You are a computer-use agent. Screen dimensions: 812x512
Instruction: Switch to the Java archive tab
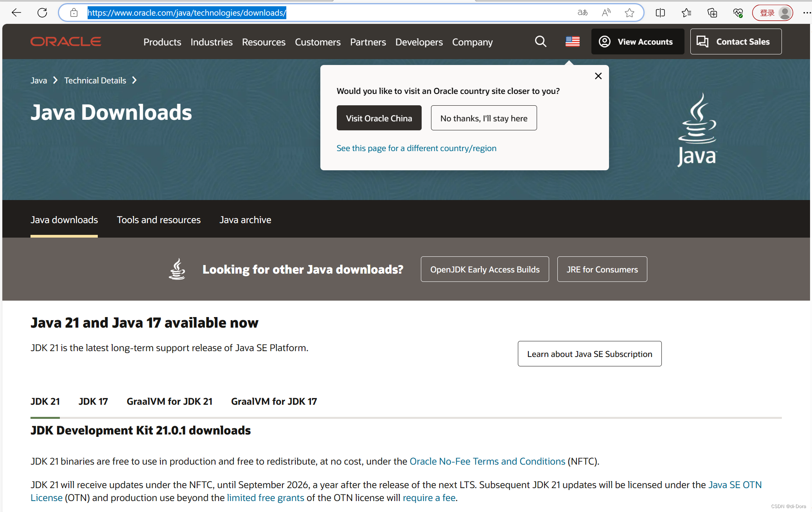click(245, 220)
